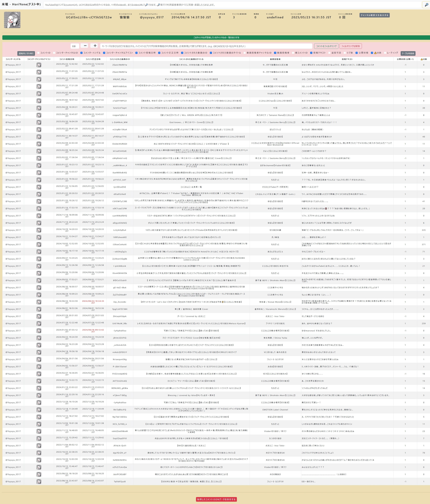Uncheck the コメントされた動画のID checkbox
This screenshot has width=430, height=504.
click(182, 53)
